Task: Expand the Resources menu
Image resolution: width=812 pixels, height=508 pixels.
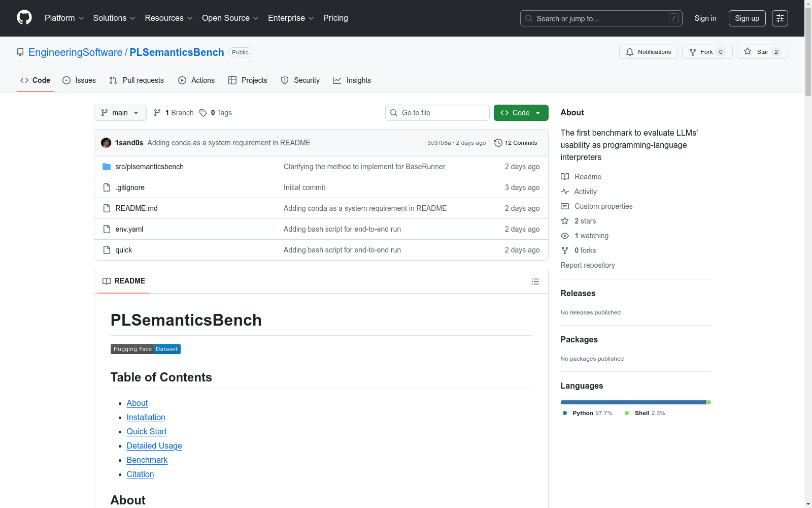Action: click(168, 18)
